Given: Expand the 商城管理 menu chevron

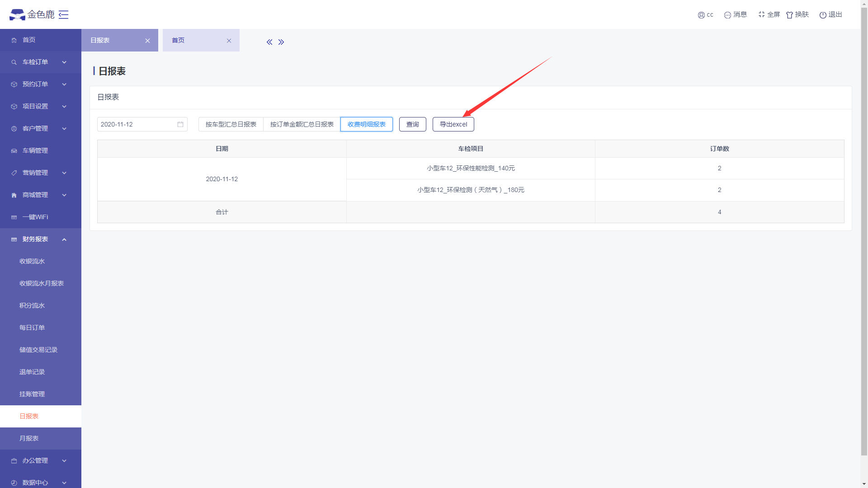Looking at the screenshot, I should (x=64, y=195).
